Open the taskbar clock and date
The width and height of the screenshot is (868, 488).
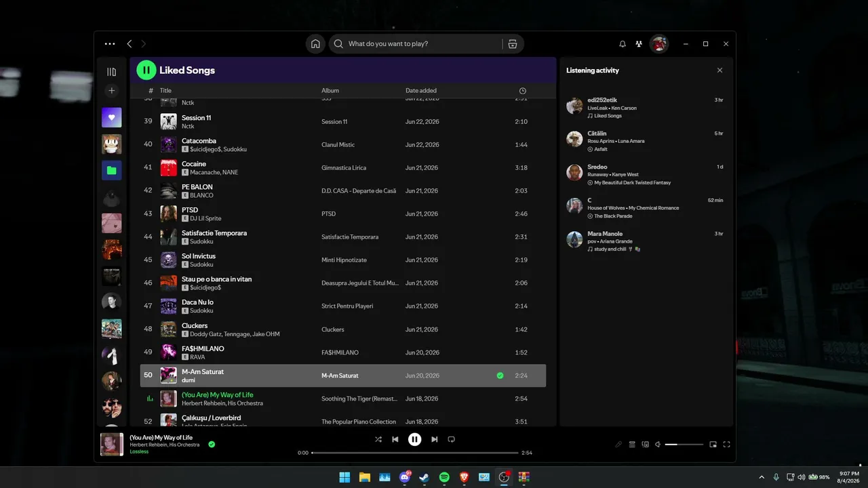pos(849,477)
